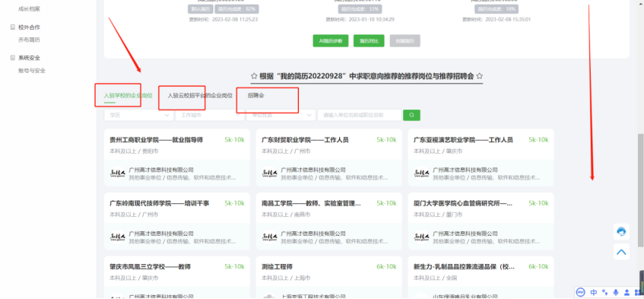Open the grid toolbox icon in IME bar
Image resolution: width=644 pixels, height=299 pixels.
pyautogui.click(x=637, y=292)
